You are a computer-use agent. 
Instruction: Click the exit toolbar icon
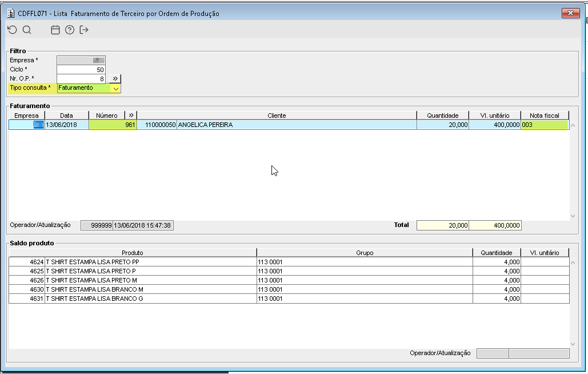84,30
